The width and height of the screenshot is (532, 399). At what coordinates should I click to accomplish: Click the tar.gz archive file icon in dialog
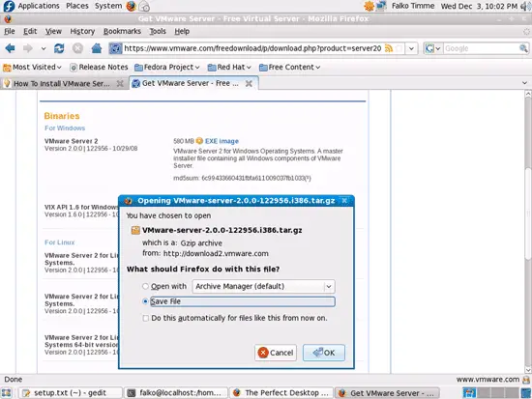(135, 230)
